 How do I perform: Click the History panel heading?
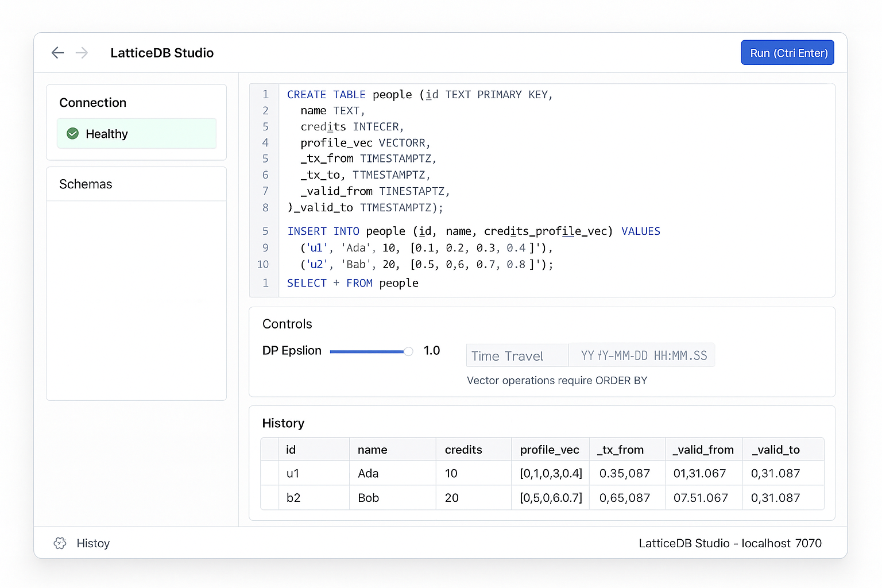coord(283,423)
